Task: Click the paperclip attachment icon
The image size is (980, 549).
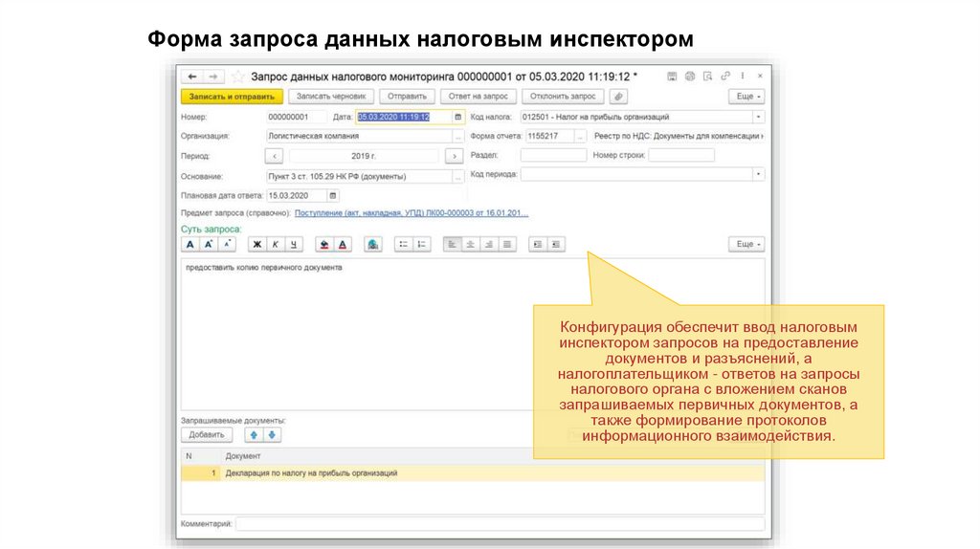Action: tap(618, 97)
